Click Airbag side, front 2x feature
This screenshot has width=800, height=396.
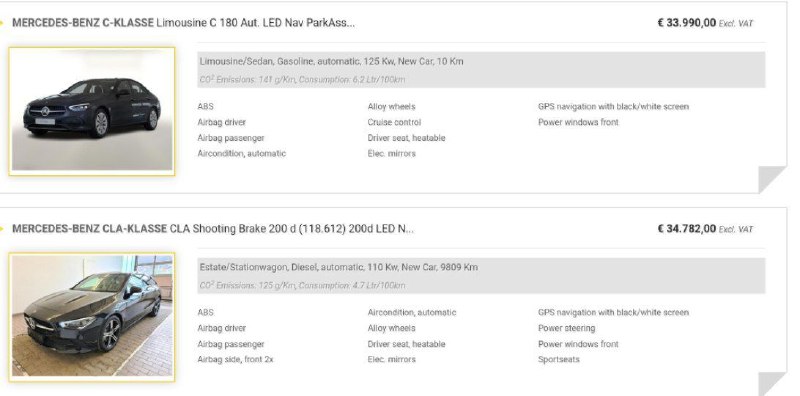click(235, 359)
